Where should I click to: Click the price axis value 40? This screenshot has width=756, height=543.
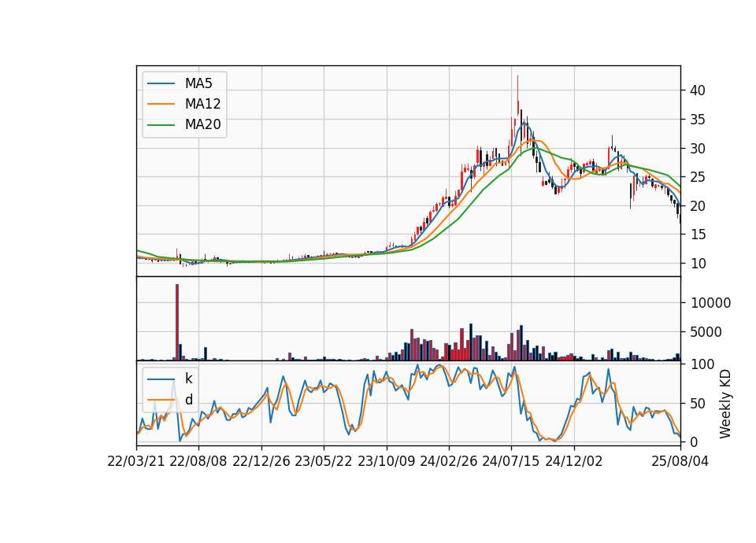click(x=698, y=90)
